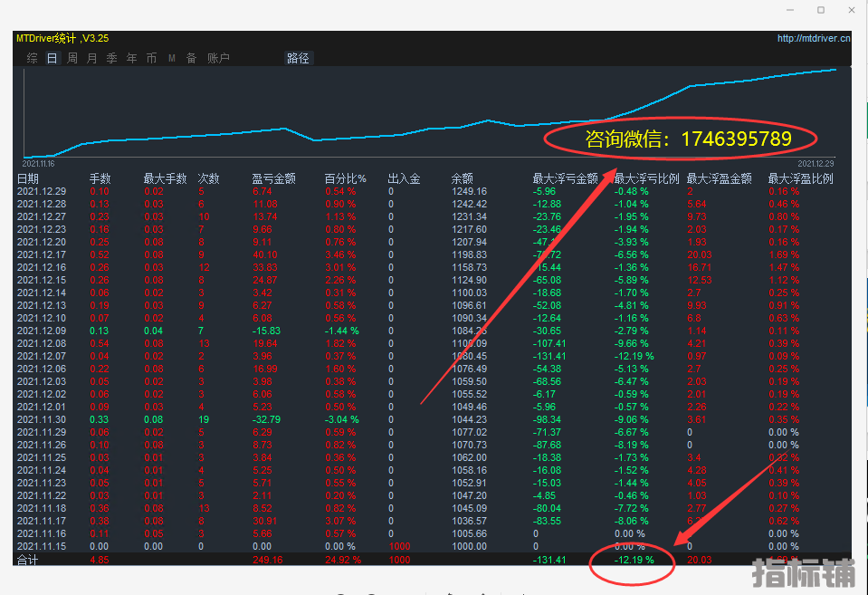Image resolution: width=868 pixels, height=595 pixels.
Task: Select the 2021.12.09 row date
Action: point(42,332)
